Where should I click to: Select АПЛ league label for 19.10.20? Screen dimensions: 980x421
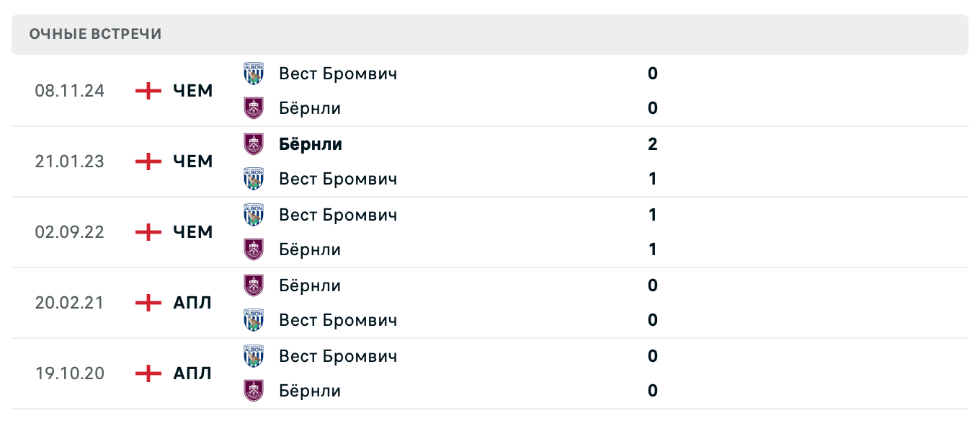(192, 373)
